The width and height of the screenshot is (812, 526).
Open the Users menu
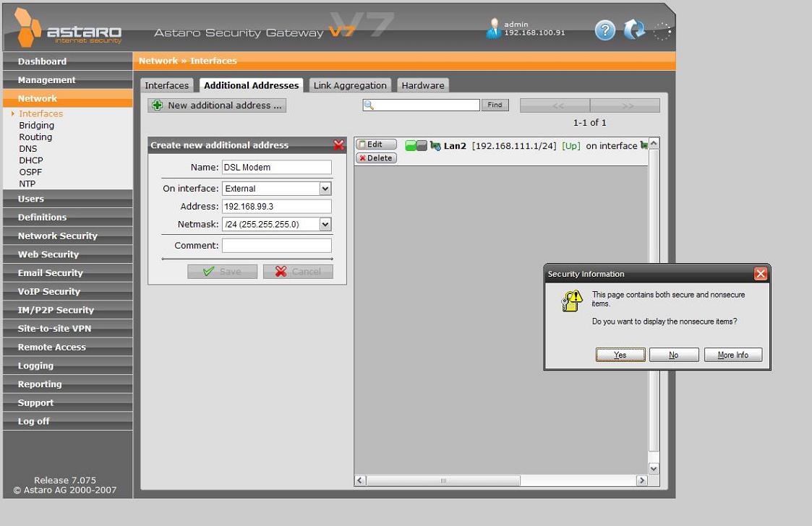68,199
